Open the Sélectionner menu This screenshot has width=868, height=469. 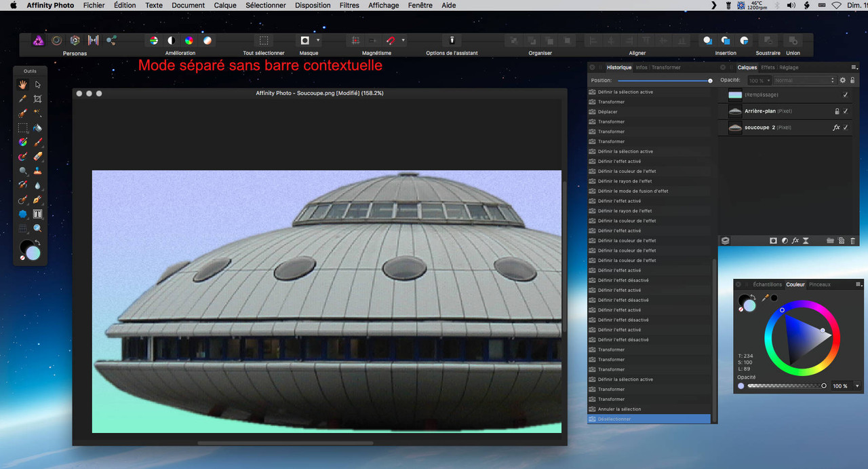pyautogui.click(x=266, y=5)
